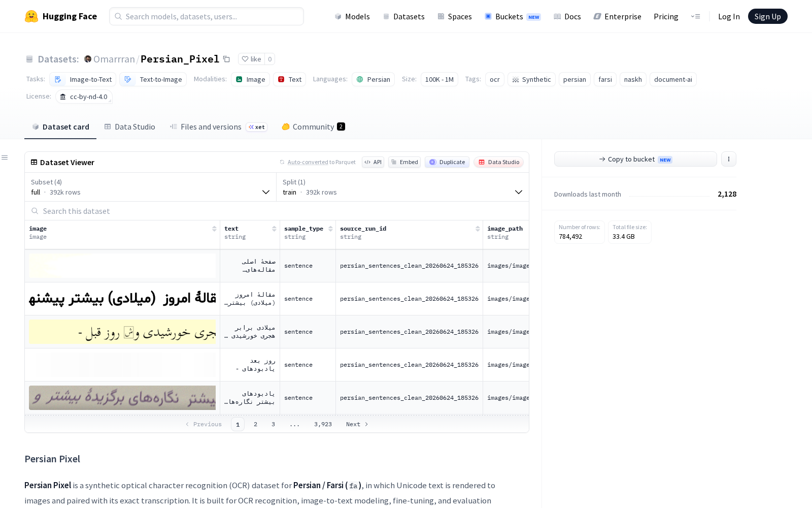Click the license cc-by-nd-4.0 icon
This screenshot has width=812, height=508.
point(63,97)
